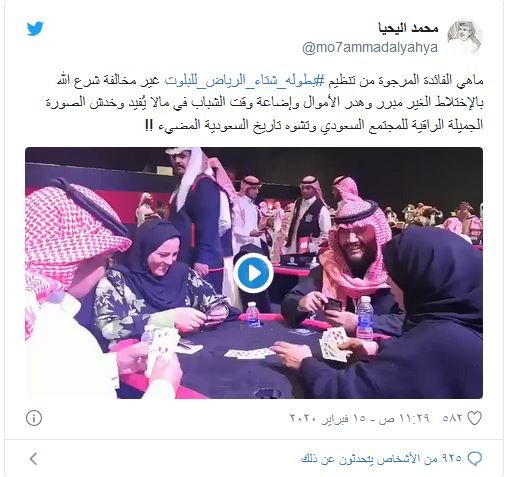Click the card game video thumbnail
Image resolution: width=505 pixels, height=477 pixels.
(x=254, y=273)
